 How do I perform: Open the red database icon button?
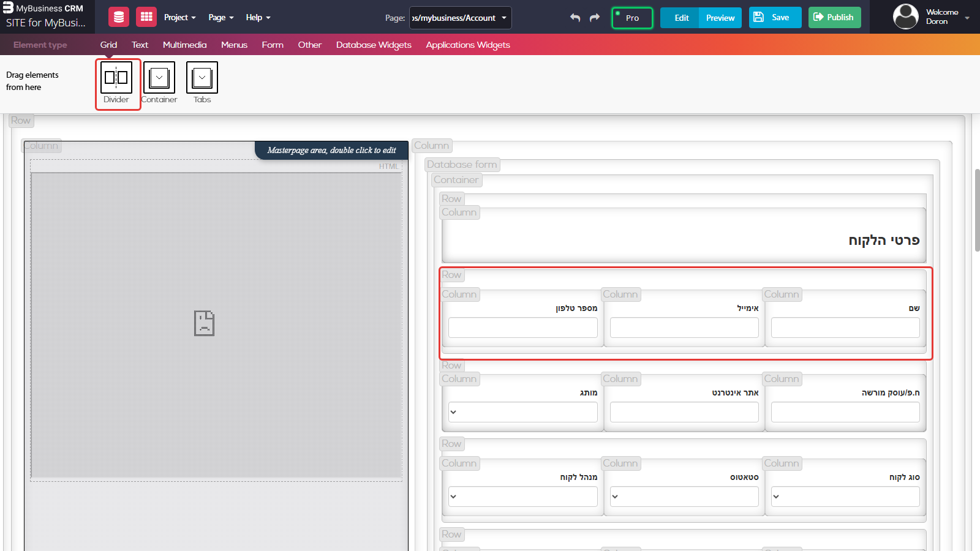pyautogui.click(x=119, y=17)
